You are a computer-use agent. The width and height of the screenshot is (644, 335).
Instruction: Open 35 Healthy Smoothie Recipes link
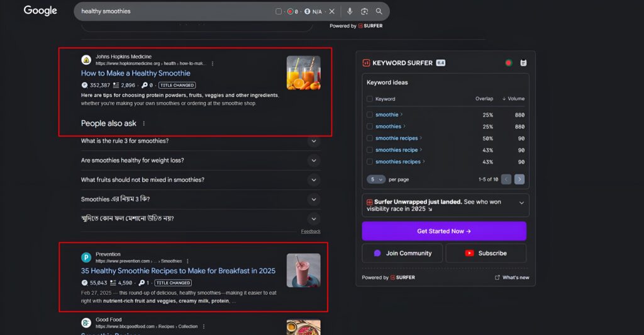(x=178, y=271)
